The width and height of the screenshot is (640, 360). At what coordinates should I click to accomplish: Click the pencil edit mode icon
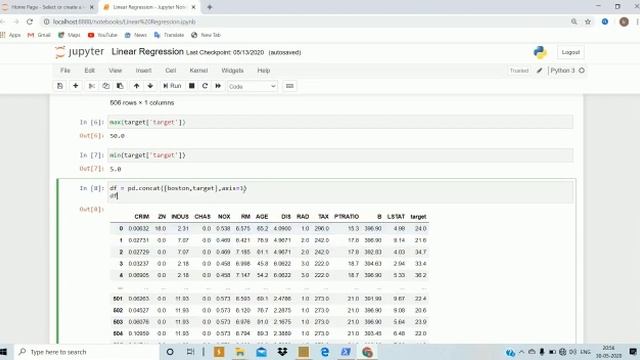539,71
